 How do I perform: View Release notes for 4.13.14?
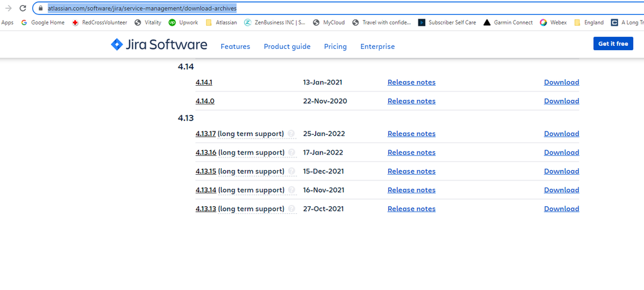[411, 189]
